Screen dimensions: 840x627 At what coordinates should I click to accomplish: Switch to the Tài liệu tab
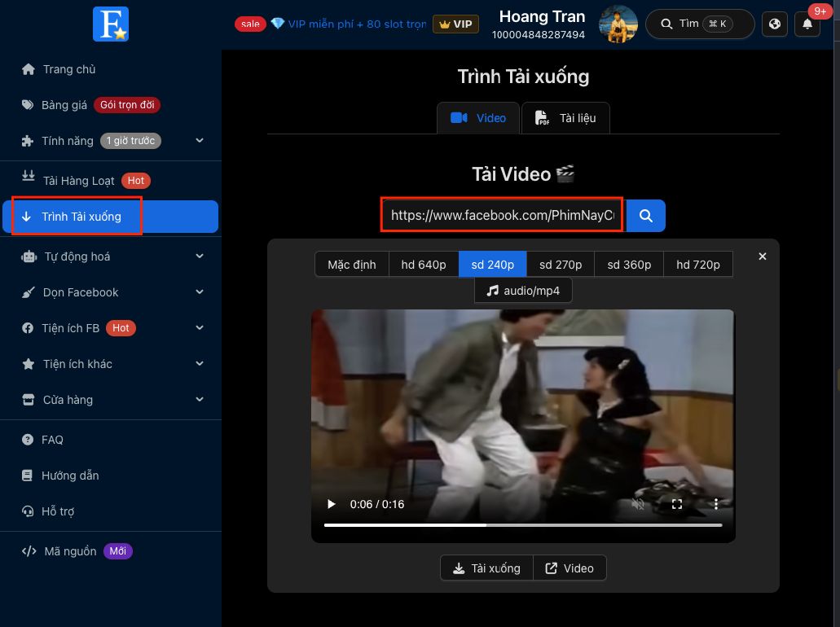[x=565, y=118]
